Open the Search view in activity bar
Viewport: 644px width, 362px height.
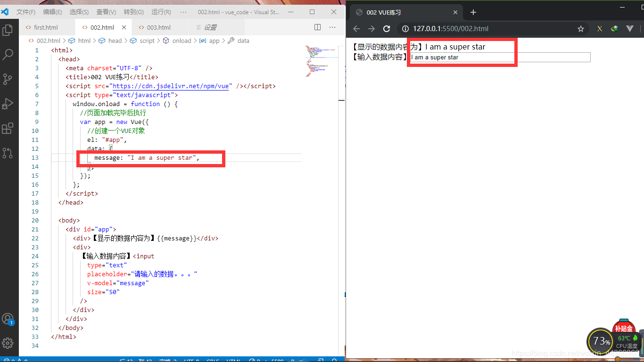8,55
